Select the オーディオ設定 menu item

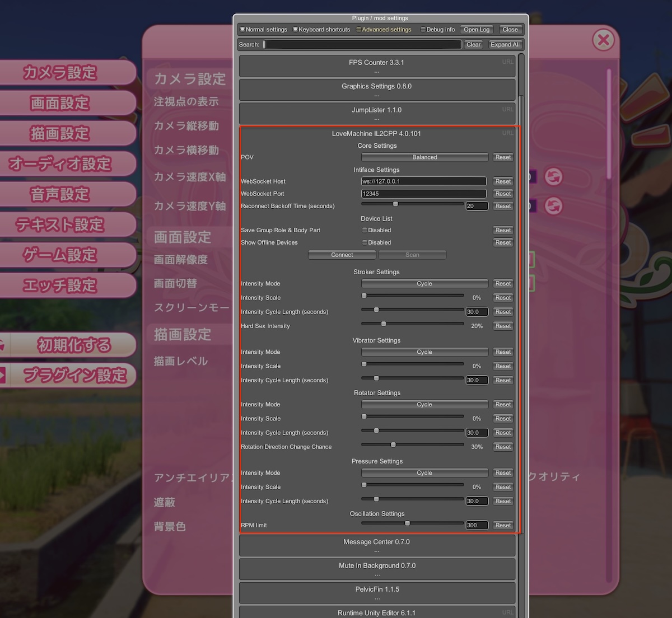point(60,164)
